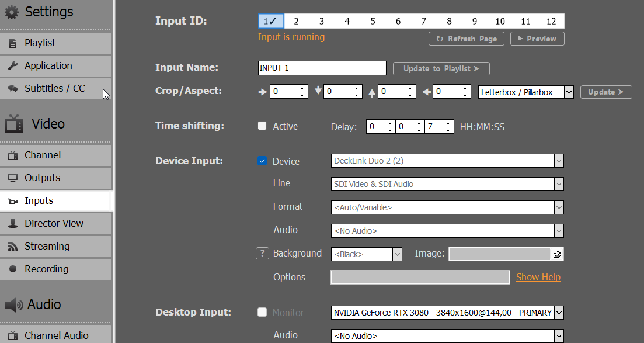Click into the Input Name text field
Viewport: 644px width, 343px height.
322,68
